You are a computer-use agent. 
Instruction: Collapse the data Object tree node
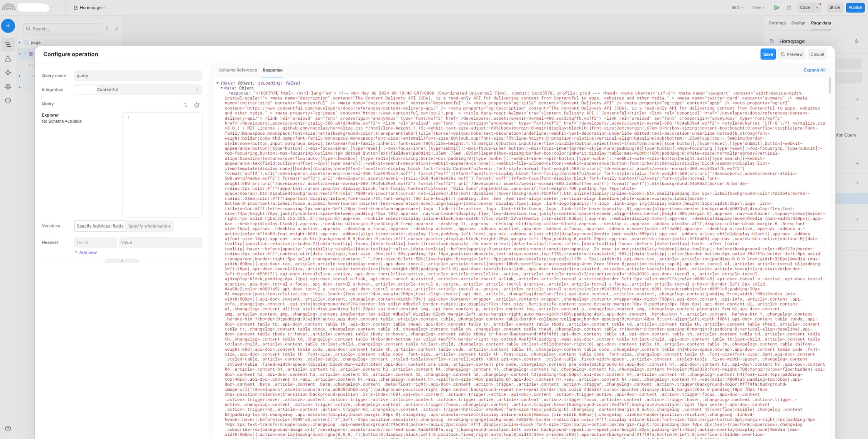click(222, 88)
